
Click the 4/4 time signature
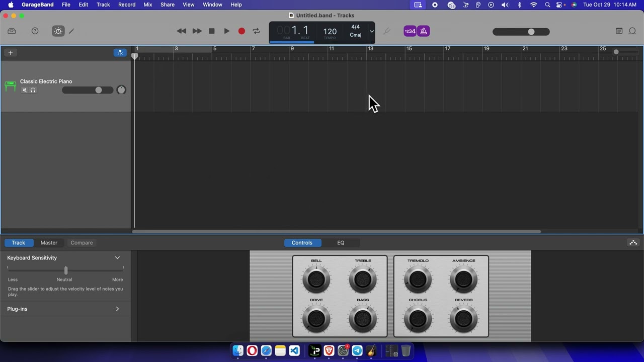tap(355, 27)
